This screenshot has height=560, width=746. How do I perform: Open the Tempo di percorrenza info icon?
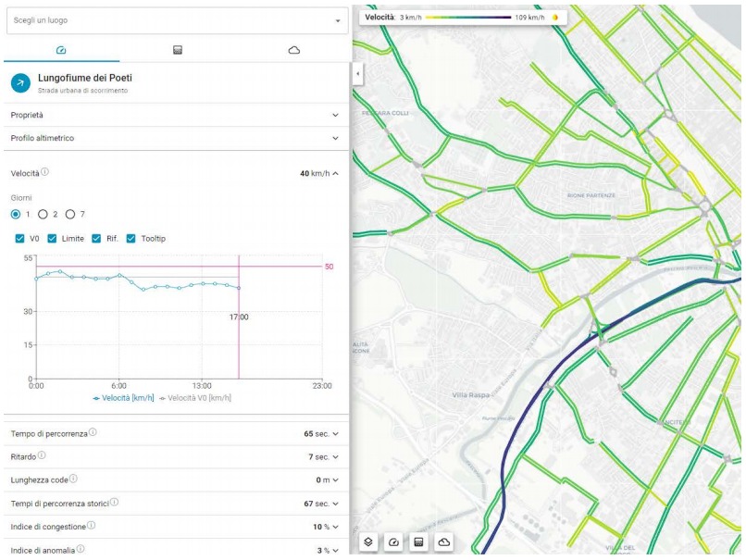click(x=93, y=432)
